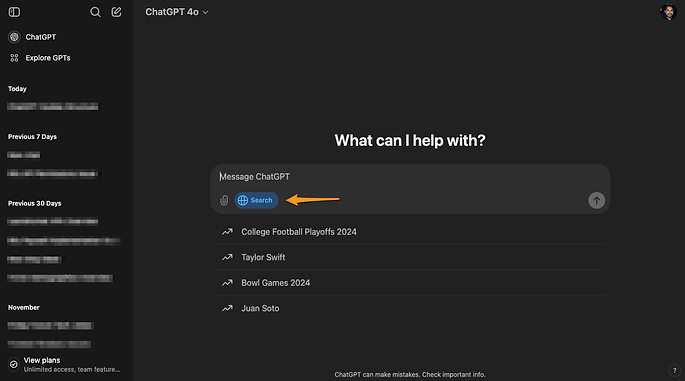Choose the Taylor Swift trending suggestion
The height and width of the screenshot is (381, 685).
pos(410,257)
